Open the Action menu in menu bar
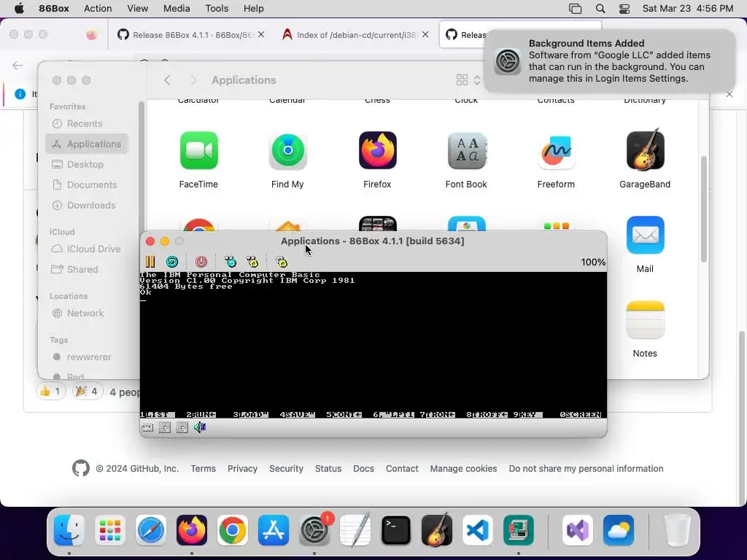The height and width of the screenshot is (560, 747). pos(98,9)
